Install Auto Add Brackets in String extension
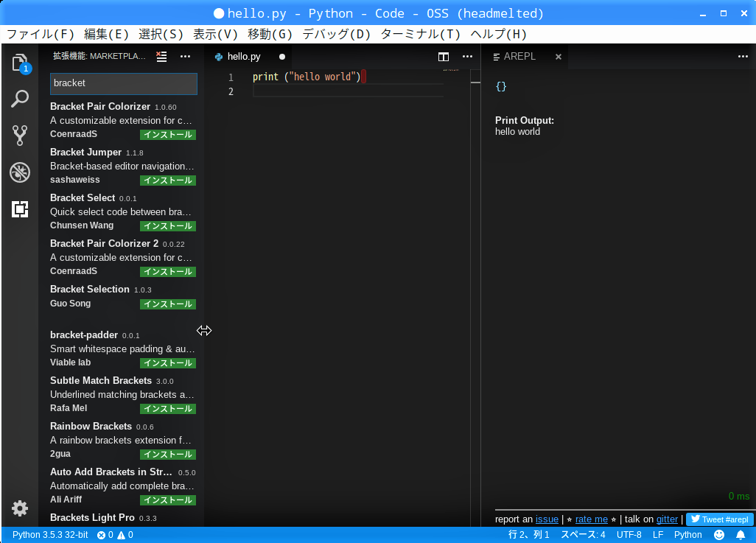The image size is (756, 543). point(168,500)
